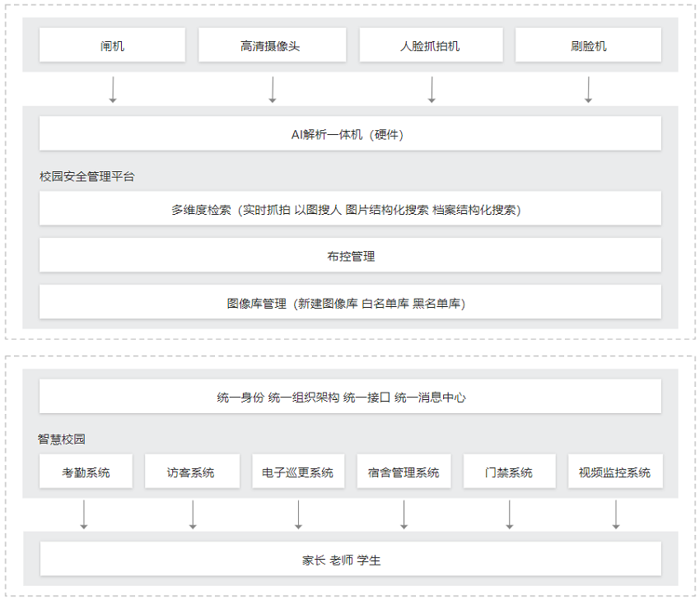Click the 布控管理 bar

click(350, 254)
